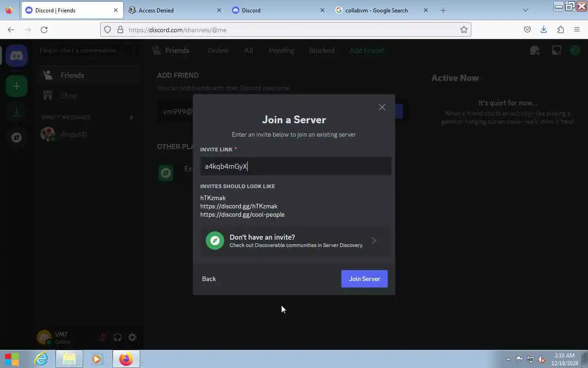Expand the list all tabs dropdown
This screenshot has width=588, height=368.
[526, 10]
